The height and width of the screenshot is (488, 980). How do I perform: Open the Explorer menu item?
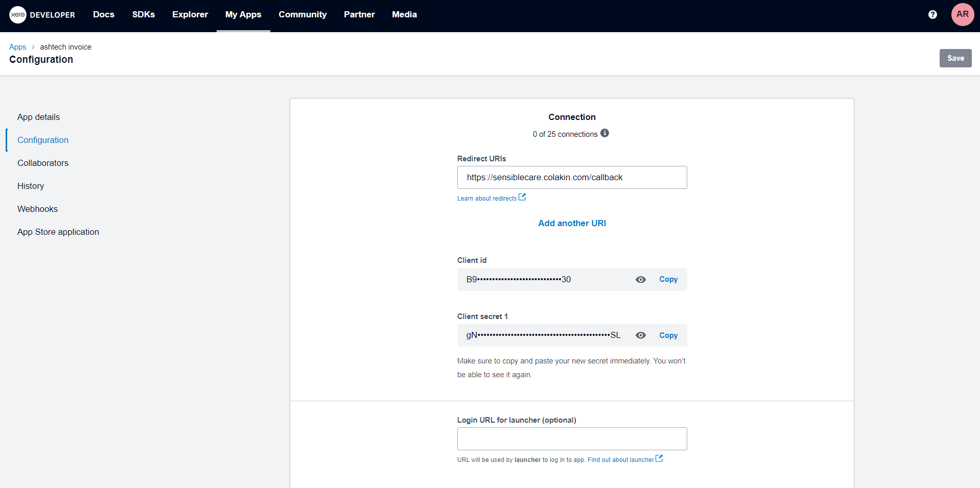(x=190, y=15)
